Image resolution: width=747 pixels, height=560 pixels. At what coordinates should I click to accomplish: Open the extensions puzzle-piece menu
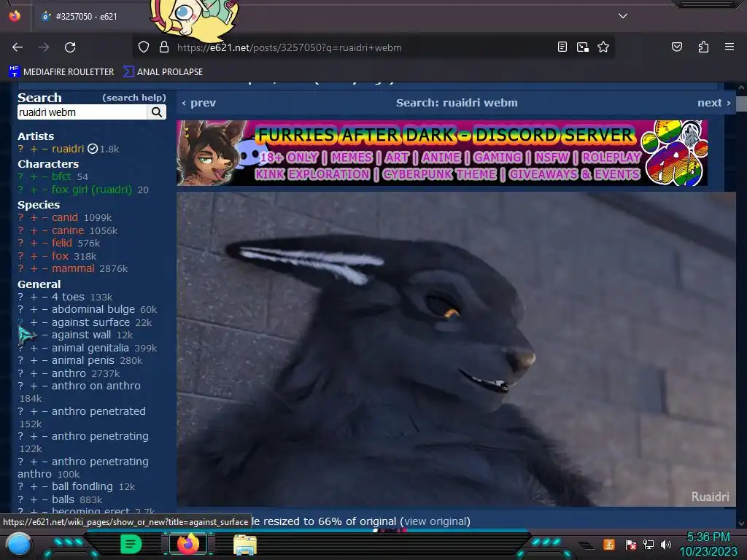pyautogui.click(x=703, y=47)
